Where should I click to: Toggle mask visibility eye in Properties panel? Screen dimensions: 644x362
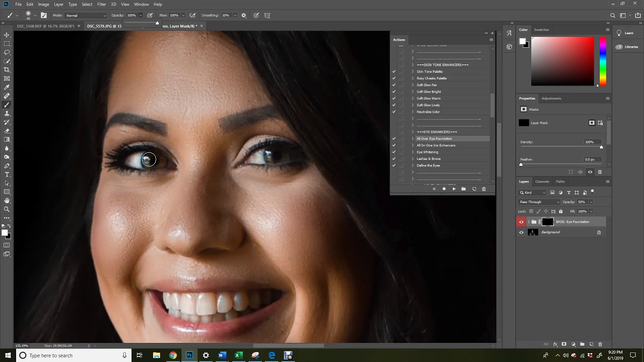[x=590, y=172]
